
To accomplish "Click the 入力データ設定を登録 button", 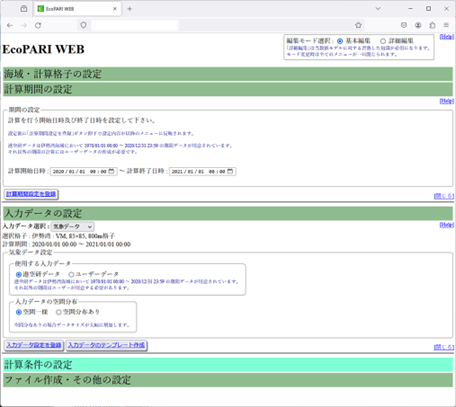I will tap(34, 345).
